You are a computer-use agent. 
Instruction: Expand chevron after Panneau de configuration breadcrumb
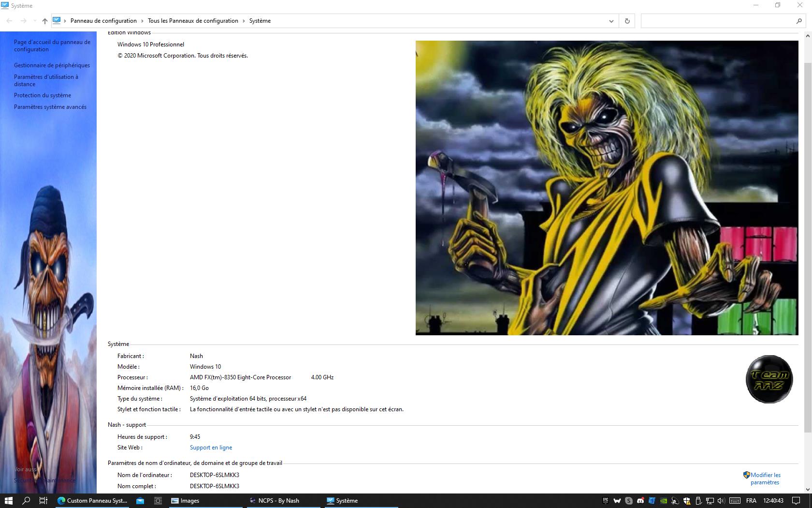143,21
